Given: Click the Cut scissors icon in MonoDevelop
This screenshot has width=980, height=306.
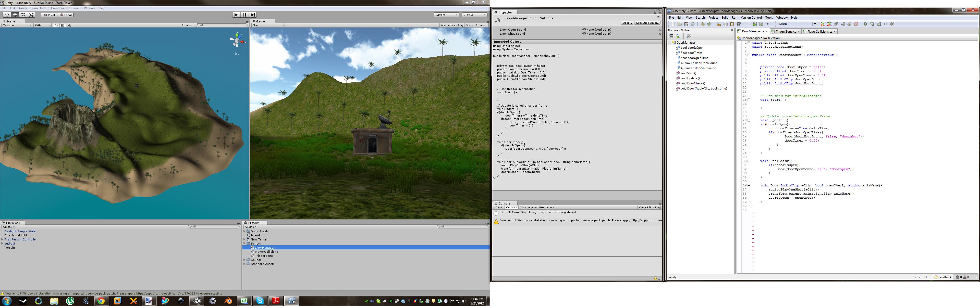Looking at the screenshot, I should [x=719, y=24].
